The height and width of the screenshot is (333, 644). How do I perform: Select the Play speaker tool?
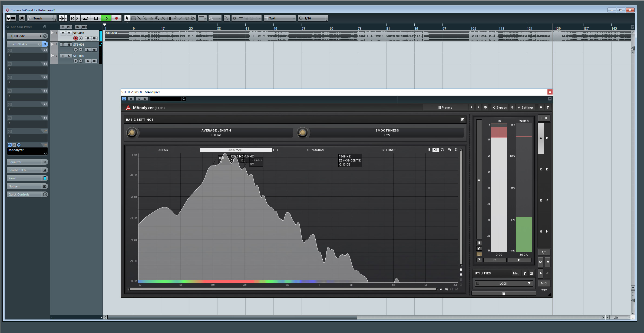(187, 18)
